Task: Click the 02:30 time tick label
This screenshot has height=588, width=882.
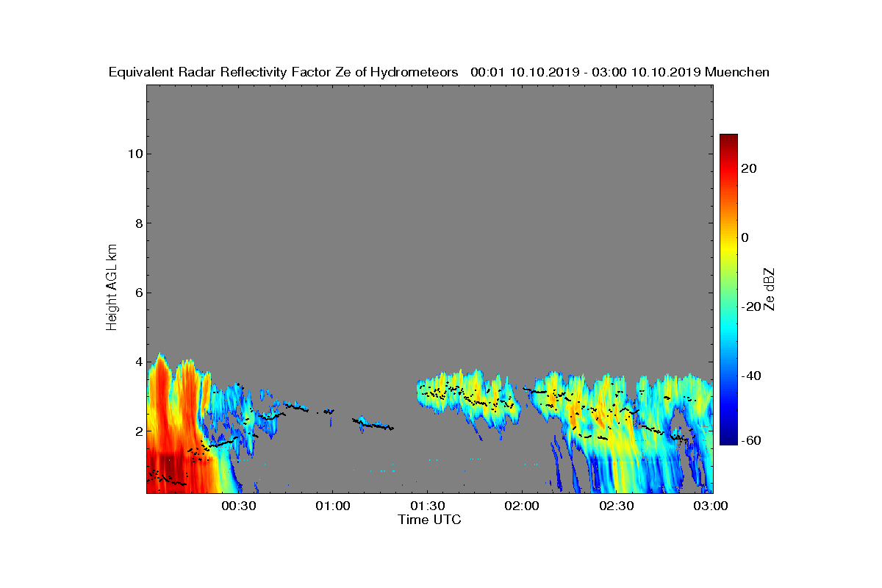Action: [x=617, y=506]
